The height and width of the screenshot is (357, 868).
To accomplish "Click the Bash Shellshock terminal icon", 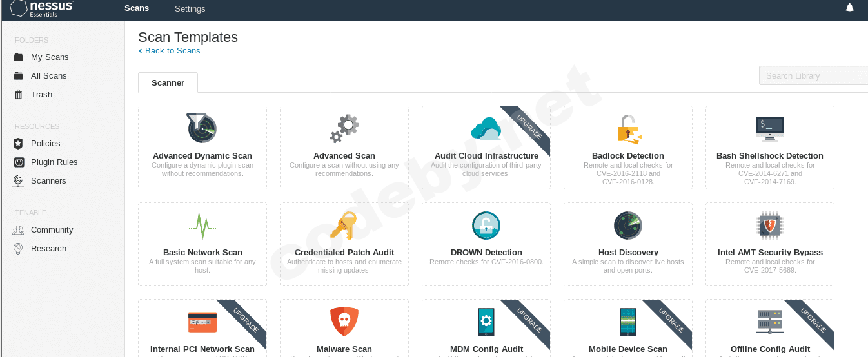I will 770,128.
